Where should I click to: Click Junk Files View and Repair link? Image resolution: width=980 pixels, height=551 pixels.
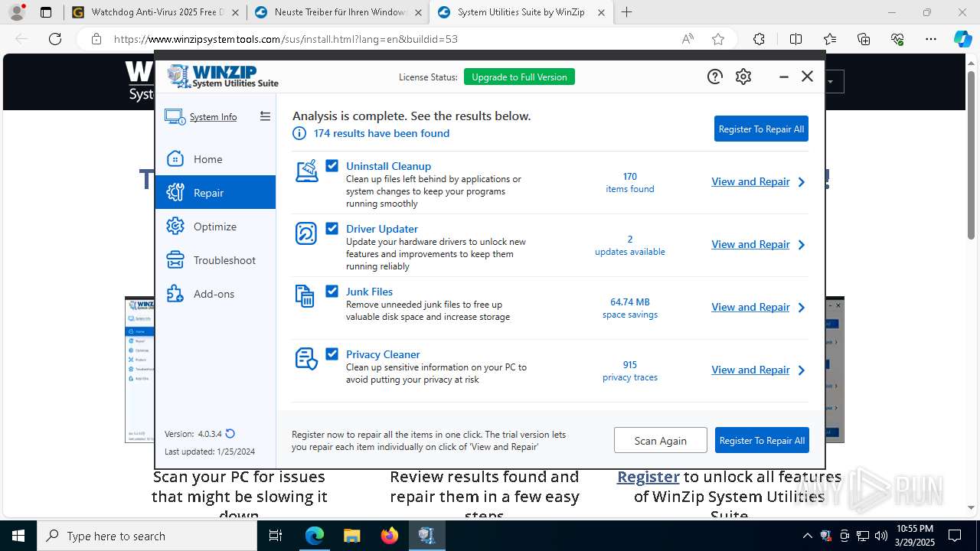click(750, 307)
